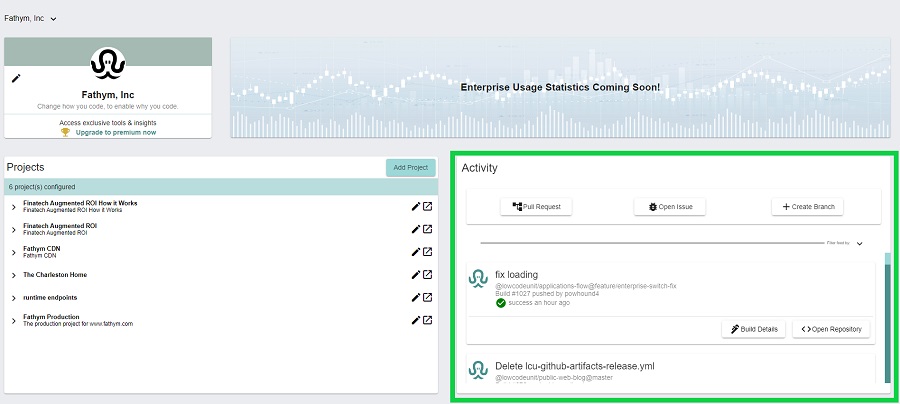Click the Open Issue button

tap(669, 207)
